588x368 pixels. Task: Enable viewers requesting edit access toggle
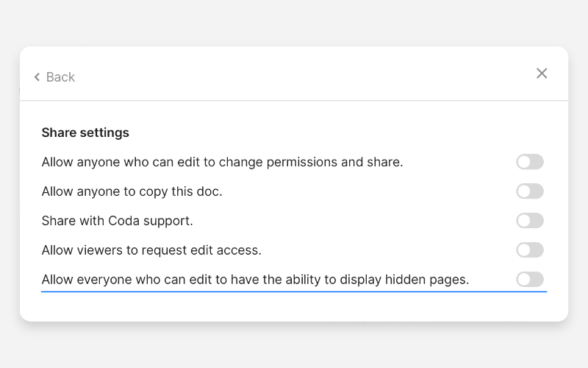click(529, 250)
